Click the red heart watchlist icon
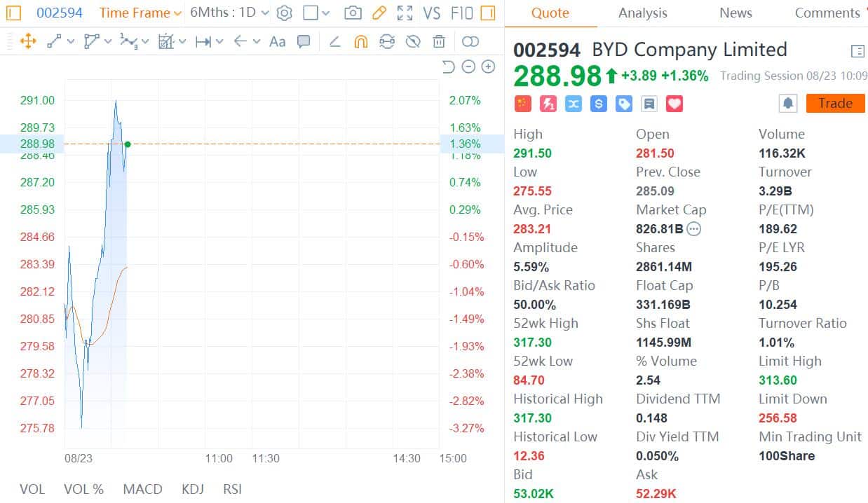Viewport: 868px width, 503px height. 674,104
